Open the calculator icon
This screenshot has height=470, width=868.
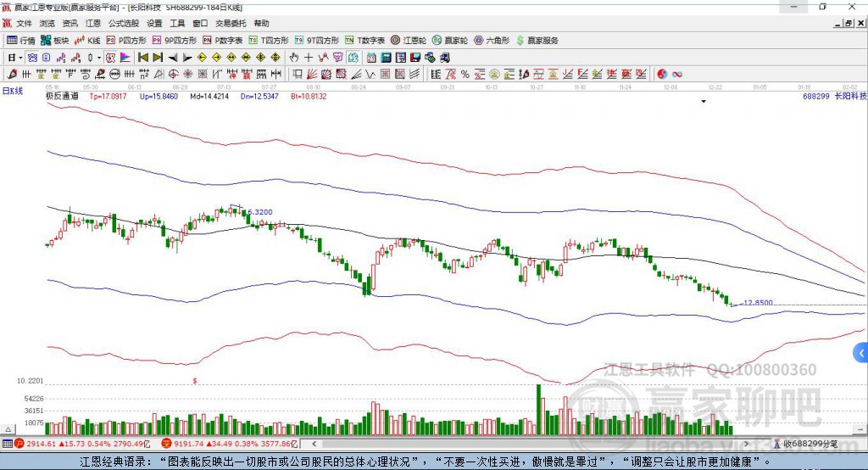tap(386, 58)
